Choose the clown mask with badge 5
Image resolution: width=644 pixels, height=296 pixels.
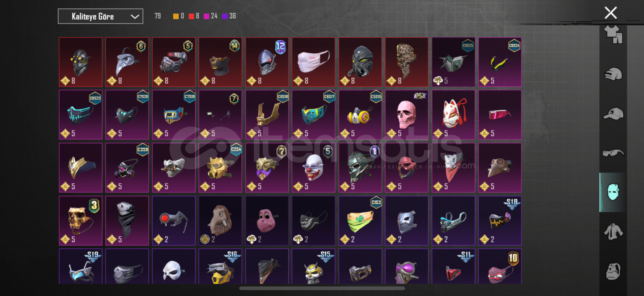pos(313,167)
